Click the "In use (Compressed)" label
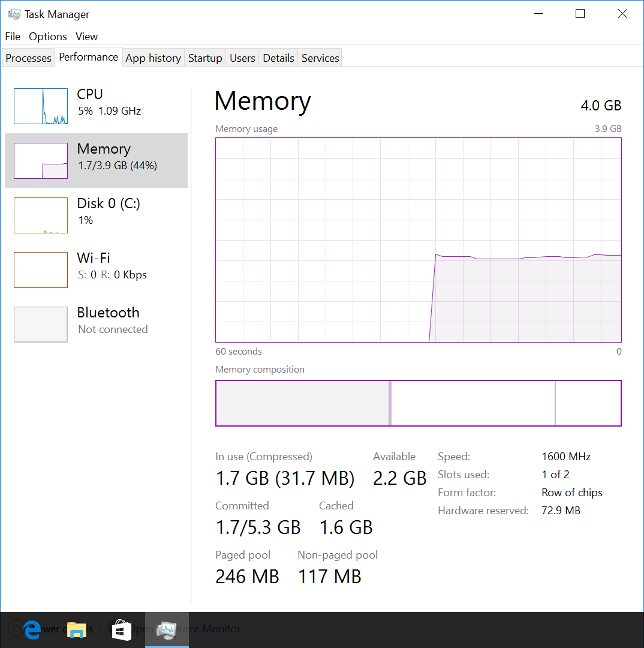Viewport: 644px width, 648px height. (x=264, y=457)
